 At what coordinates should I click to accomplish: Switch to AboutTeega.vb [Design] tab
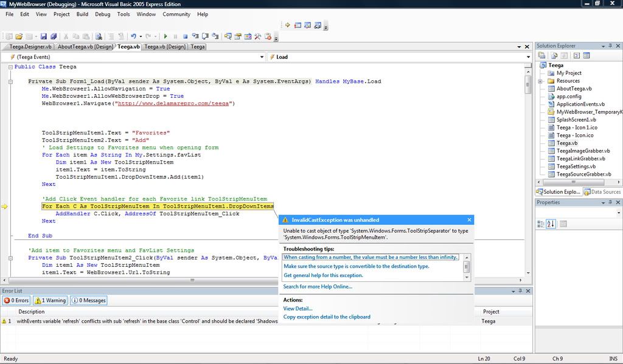85,46
